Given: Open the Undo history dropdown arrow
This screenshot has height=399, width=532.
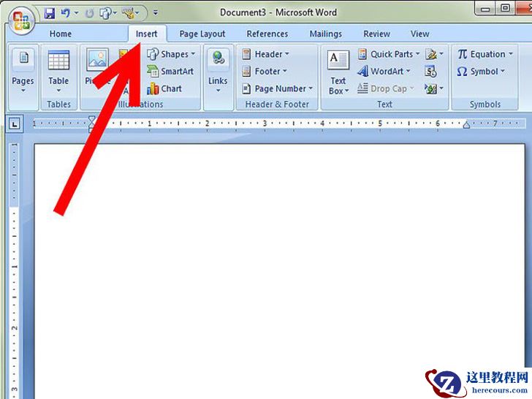Looking at the screenshot, I should pyautogui.click(x=76, y=13).
